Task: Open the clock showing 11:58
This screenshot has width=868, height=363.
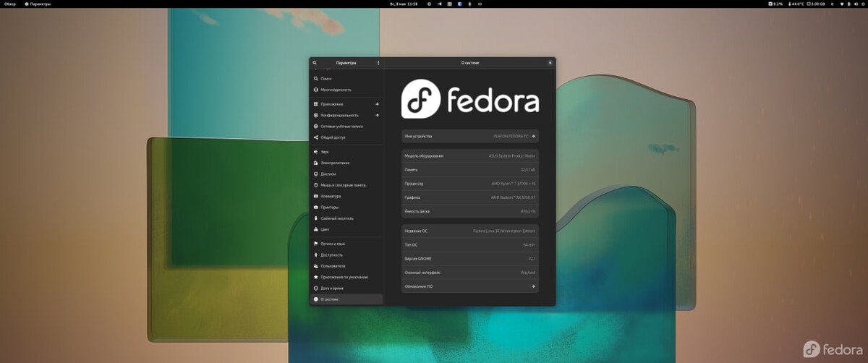Action: (x=404, y=4)
